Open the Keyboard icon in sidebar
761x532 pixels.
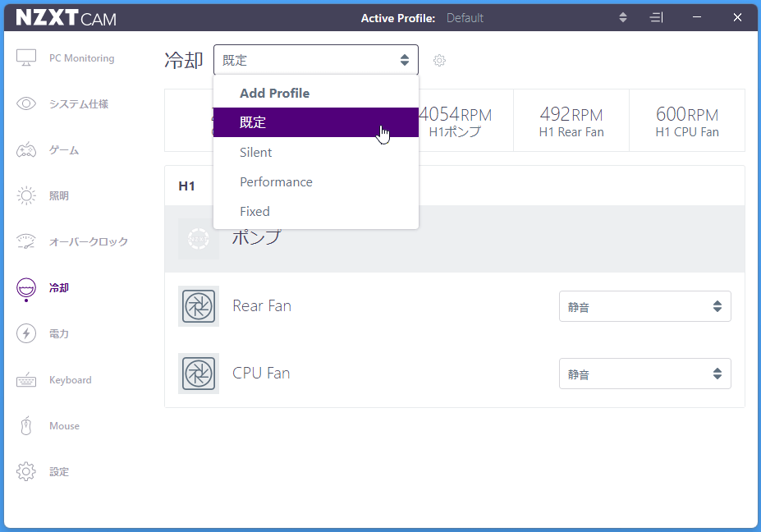(x=26, y=380)
